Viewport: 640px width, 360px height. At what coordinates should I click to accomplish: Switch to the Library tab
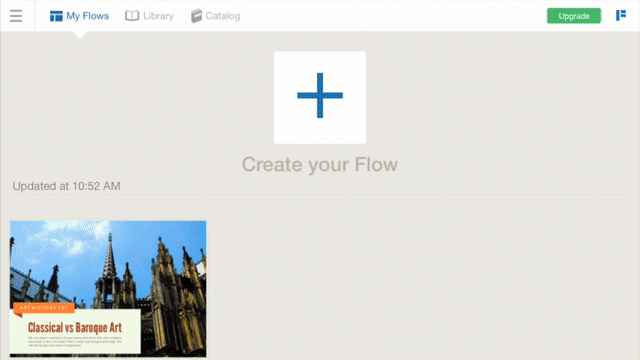tap(158, 16)
